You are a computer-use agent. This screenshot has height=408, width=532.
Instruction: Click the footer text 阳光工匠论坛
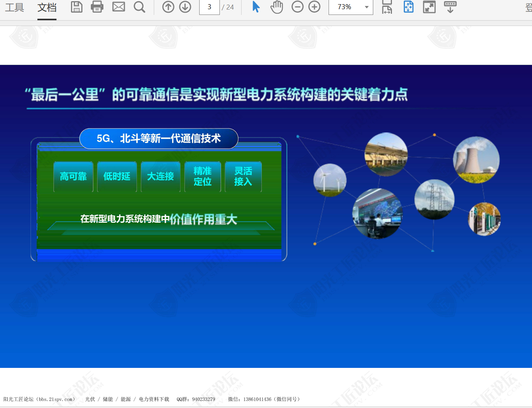click(x=18, y=399)
